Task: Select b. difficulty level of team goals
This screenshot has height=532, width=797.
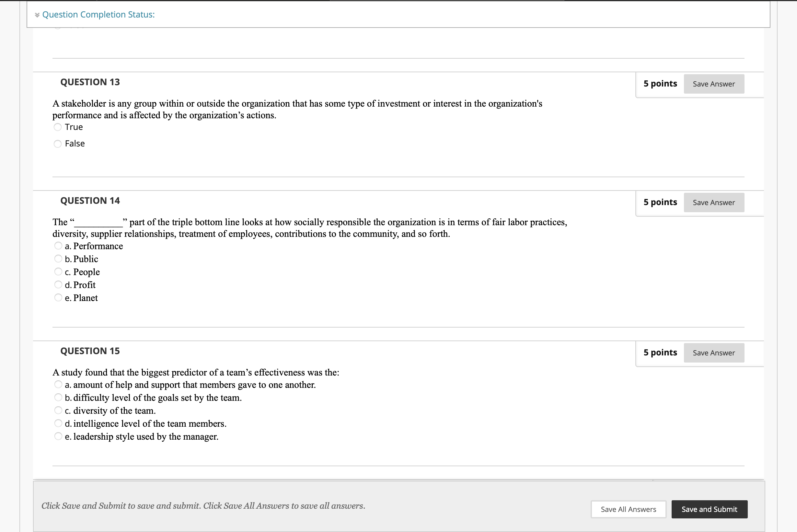Action: [58, 397]
